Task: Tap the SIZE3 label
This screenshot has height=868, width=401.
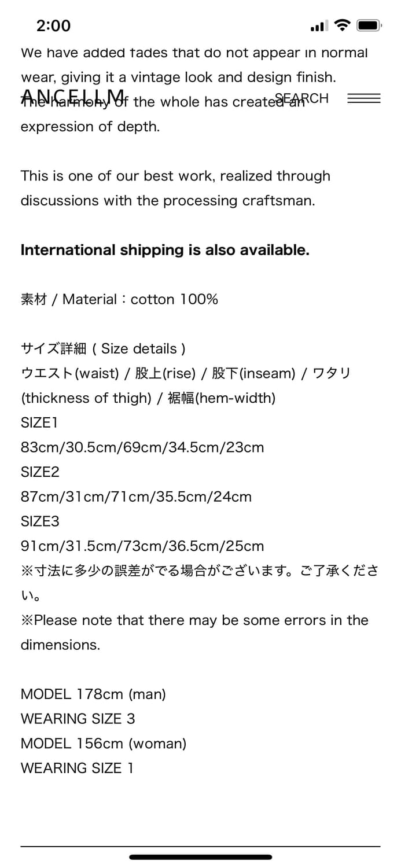Action: [40, 521]
